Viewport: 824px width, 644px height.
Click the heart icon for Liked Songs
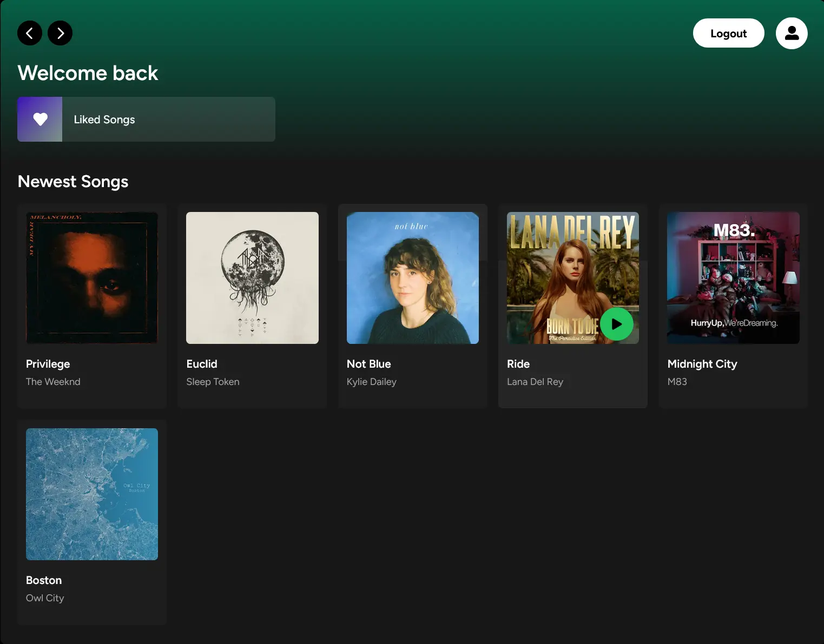click(40, 119)
